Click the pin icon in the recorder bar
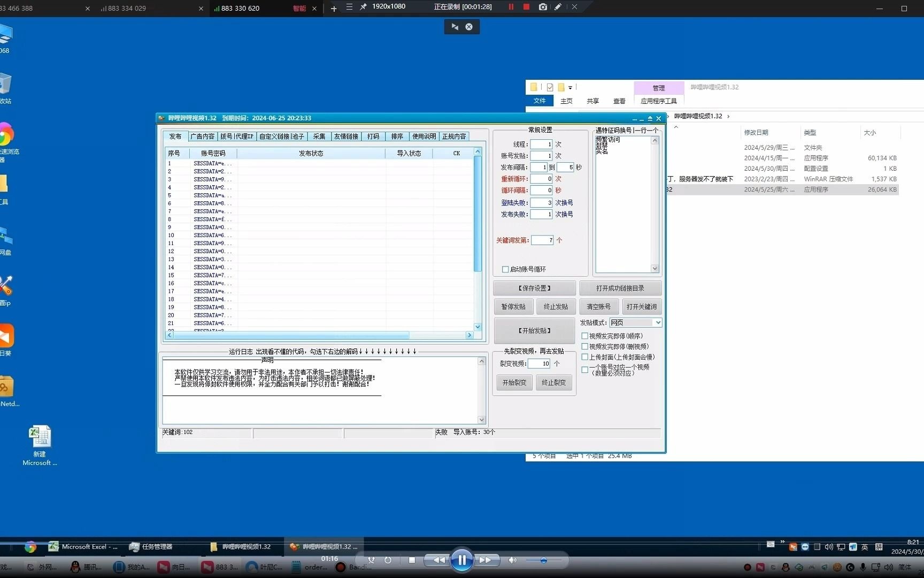The height and width of the screenshot is (578, 924). (x=363, y=7)
